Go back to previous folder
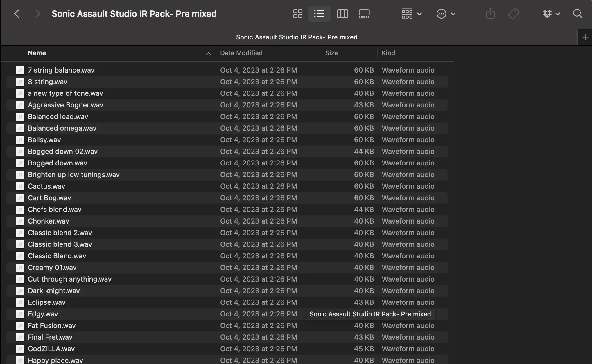Screen dimensions: 592x364 pyautogui.click(x=17, y=14)
